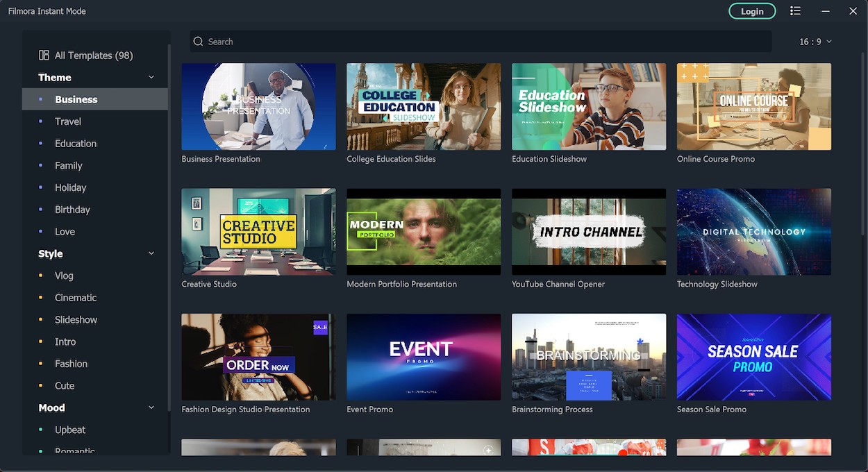
Task: Pick the YouTube Channel Opener template
Action: point(588,232)
